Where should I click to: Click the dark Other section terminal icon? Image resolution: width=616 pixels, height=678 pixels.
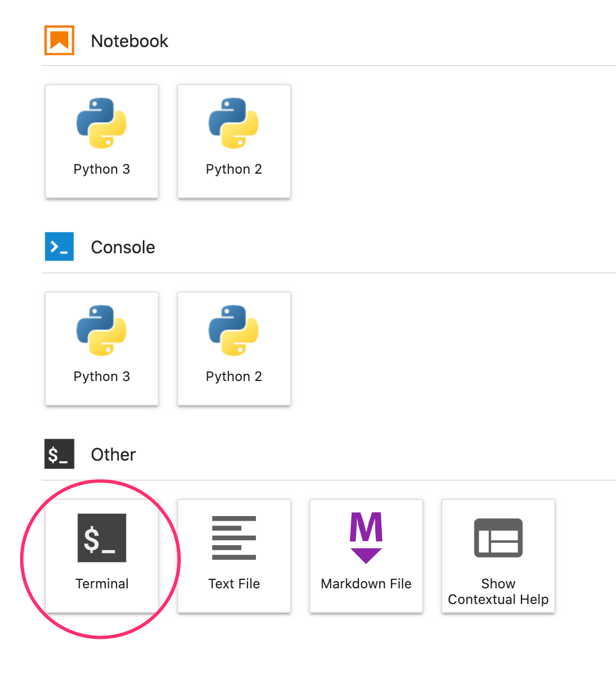(x=59, y=454)
